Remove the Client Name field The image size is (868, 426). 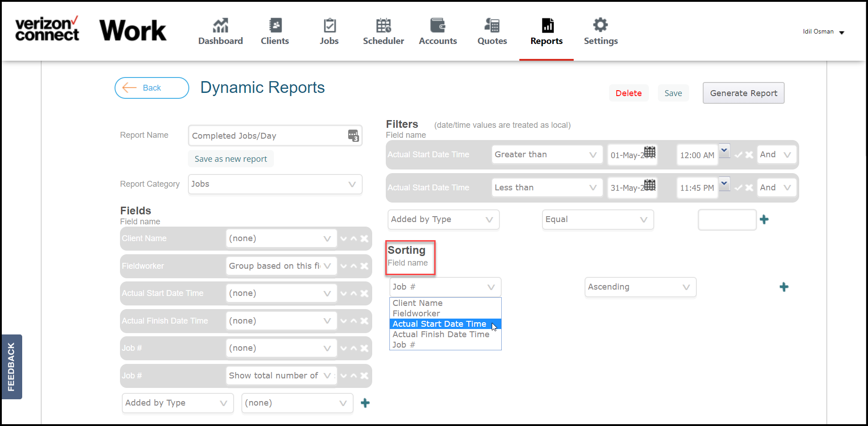(x=364, y=239)
